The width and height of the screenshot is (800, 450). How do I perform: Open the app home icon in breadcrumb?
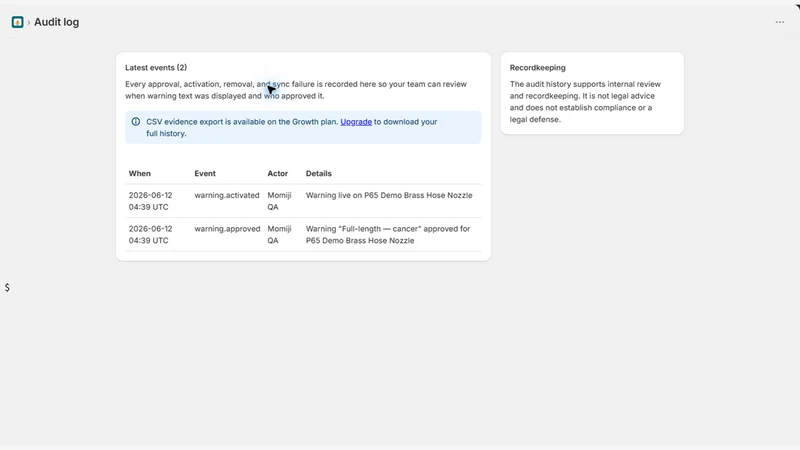[17, 22]
